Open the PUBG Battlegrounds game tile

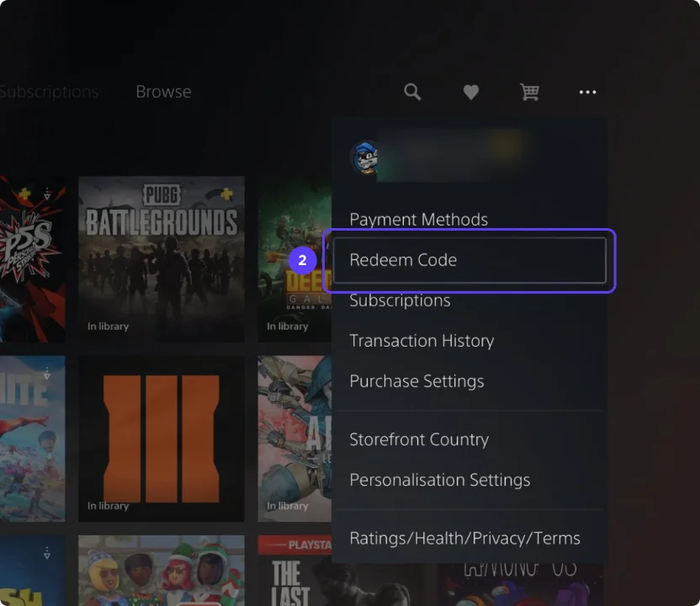point(162,259)
